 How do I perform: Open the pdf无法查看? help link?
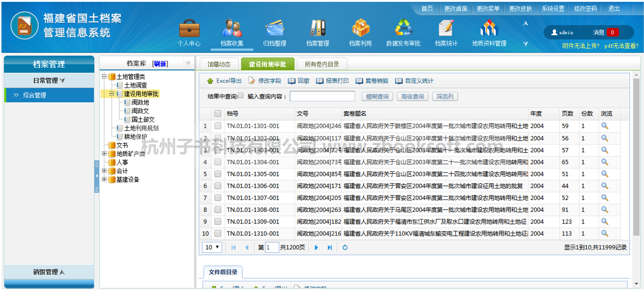(621, 46)
